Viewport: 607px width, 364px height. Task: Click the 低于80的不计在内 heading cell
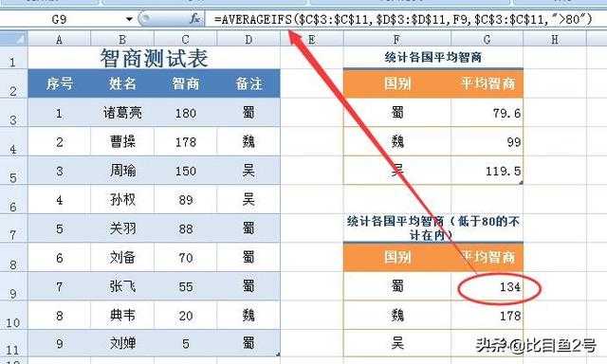tap(433, 228)
